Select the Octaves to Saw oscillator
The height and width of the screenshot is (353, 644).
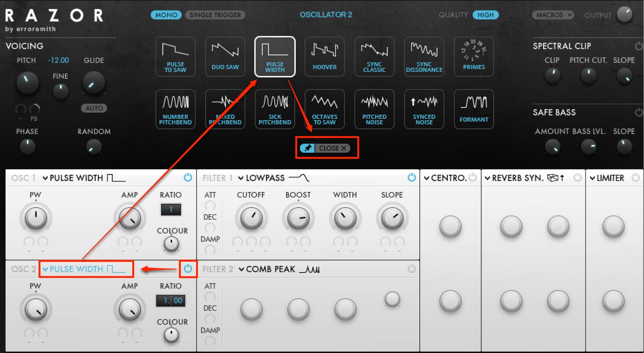point(324,109)
